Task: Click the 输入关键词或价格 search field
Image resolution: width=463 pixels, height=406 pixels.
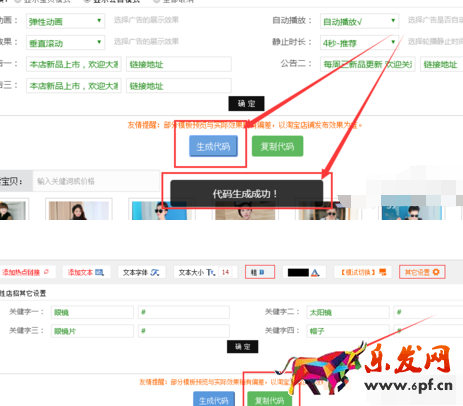Action: 96,181
